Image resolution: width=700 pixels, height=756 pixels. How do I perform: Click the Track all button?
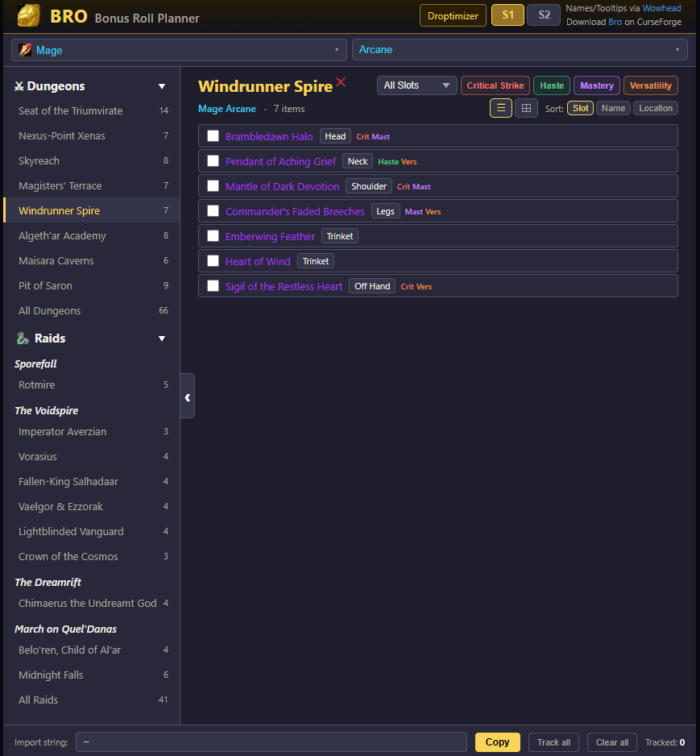pyautogui.click(x=553, y=742)
